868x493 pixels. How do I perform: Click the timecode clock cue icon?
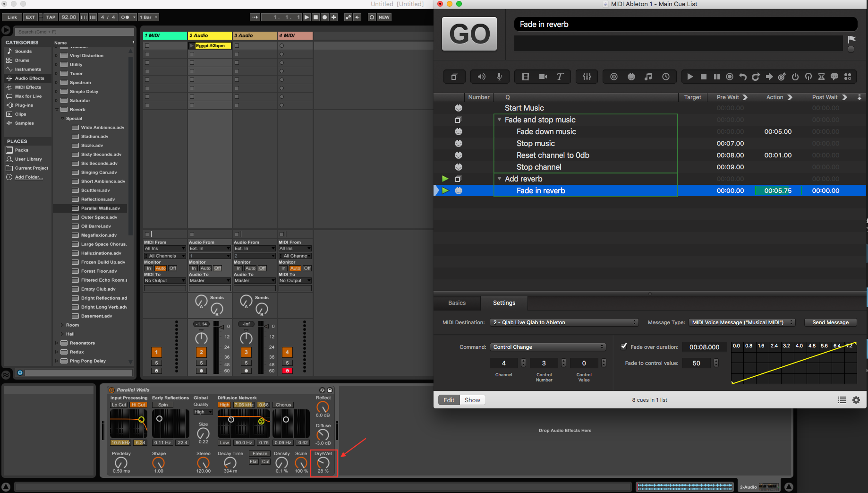click(x=666, y=77)
